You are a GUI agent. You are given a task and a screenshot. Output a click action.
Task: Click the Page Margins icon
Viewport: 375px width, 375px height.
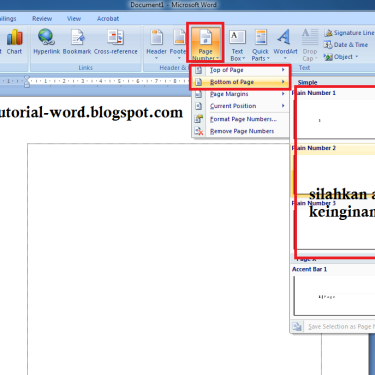click(199, 94)
